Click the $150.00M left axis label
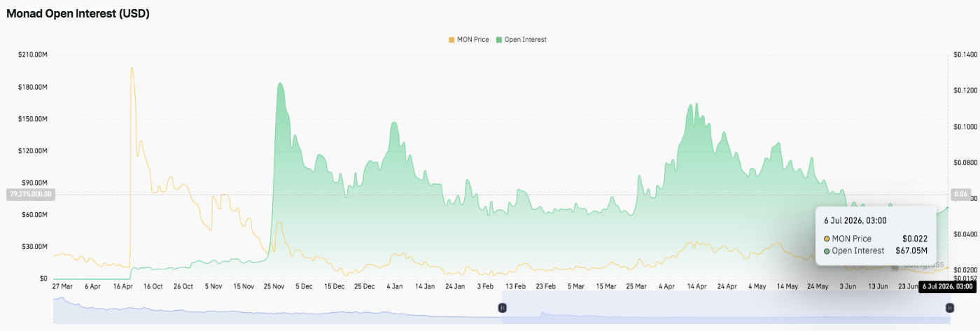980x331 pixels. pyautogui.click(x=33, y=119)
